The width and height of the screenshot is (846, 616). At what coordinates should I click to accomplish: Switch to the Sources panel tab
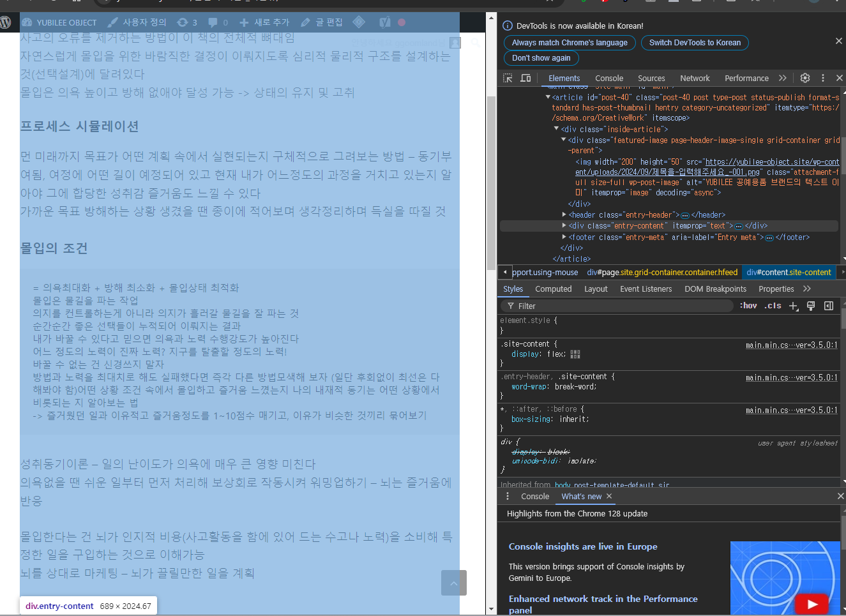651,78
